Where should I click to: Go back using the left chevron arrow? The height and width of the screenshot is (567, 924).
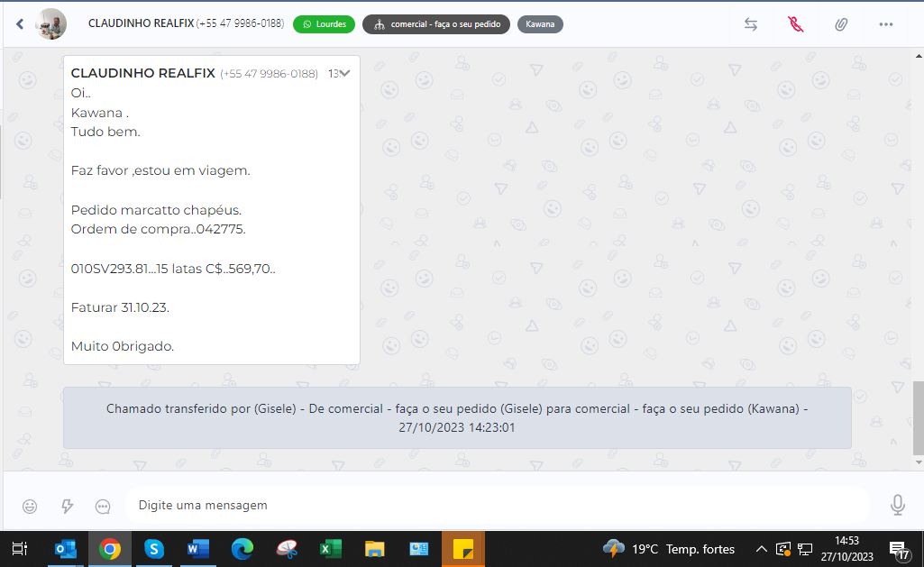pyautogui.click(x=20, y=24)
